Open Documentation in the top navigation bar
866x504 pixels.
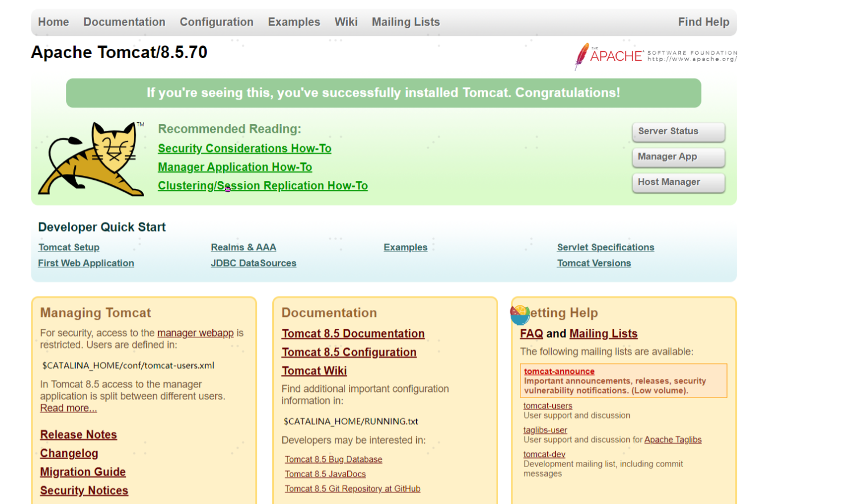point(124,22)
